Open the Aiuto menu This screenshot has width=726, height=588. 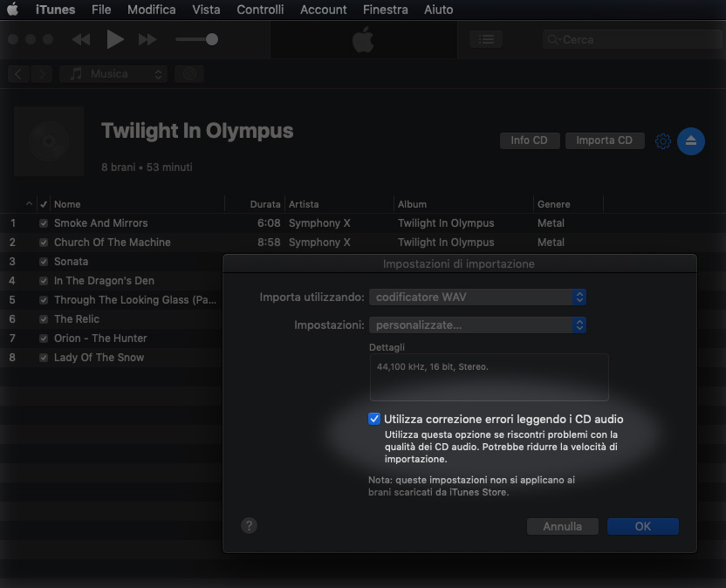tap(438, 10)
